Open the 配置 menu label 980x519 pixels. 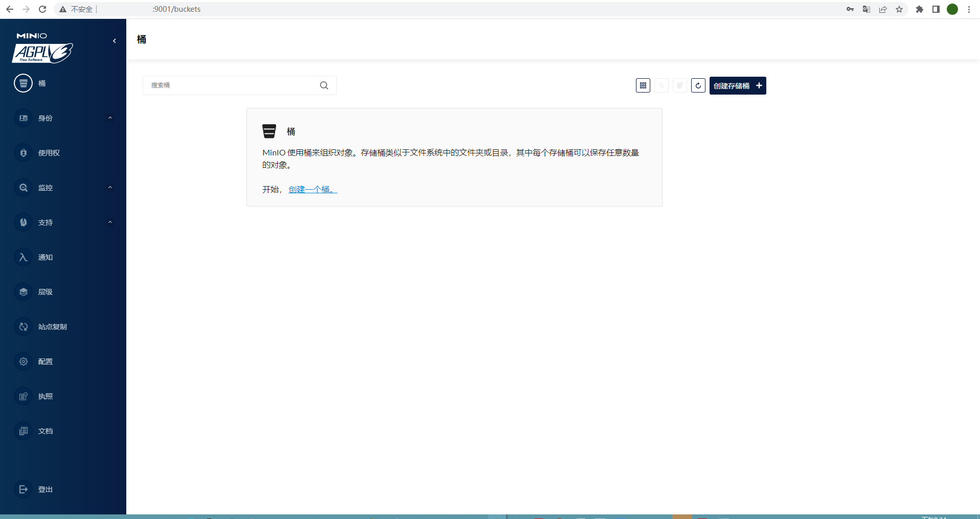pos(45,362)
